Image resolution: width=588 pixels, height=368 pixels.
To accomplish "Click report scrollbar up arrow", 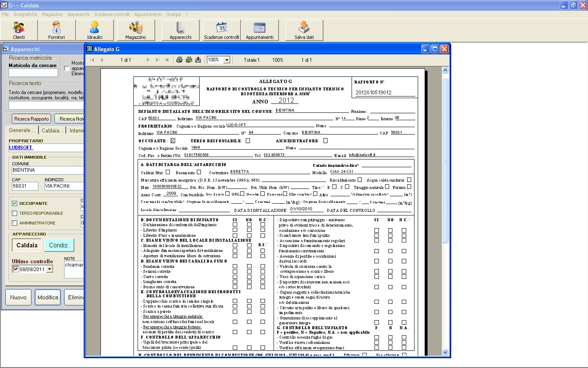I will [x=445, y=70].
